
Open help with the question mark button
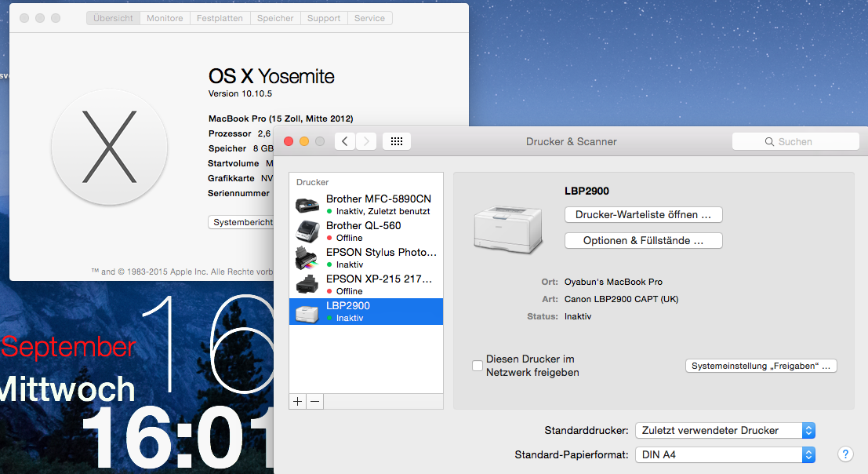845,454
